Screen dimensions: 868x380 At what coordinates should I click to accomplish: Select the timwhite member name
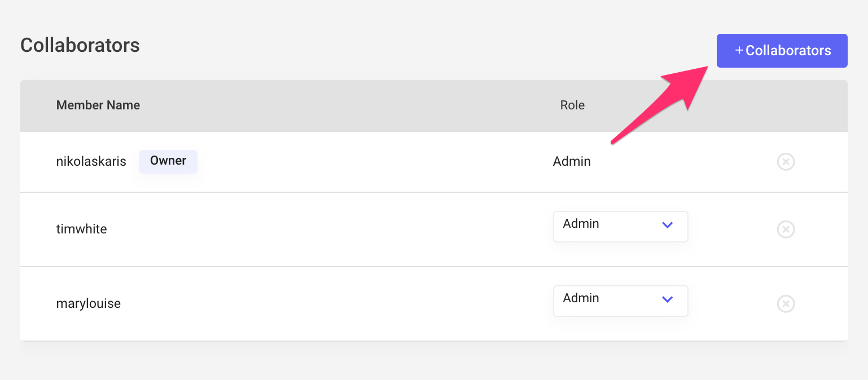click(x=81, y=229)
